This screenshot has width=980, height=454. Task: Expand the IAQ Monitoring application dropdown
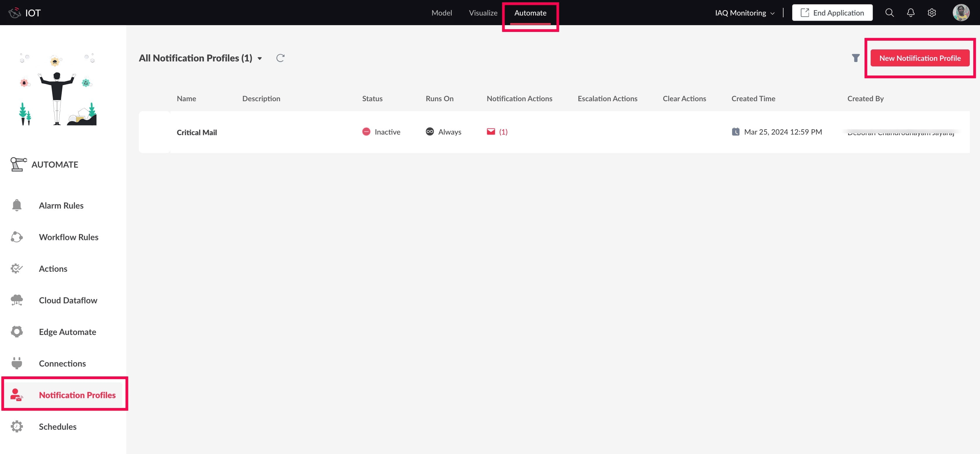[x=745, y=13]
